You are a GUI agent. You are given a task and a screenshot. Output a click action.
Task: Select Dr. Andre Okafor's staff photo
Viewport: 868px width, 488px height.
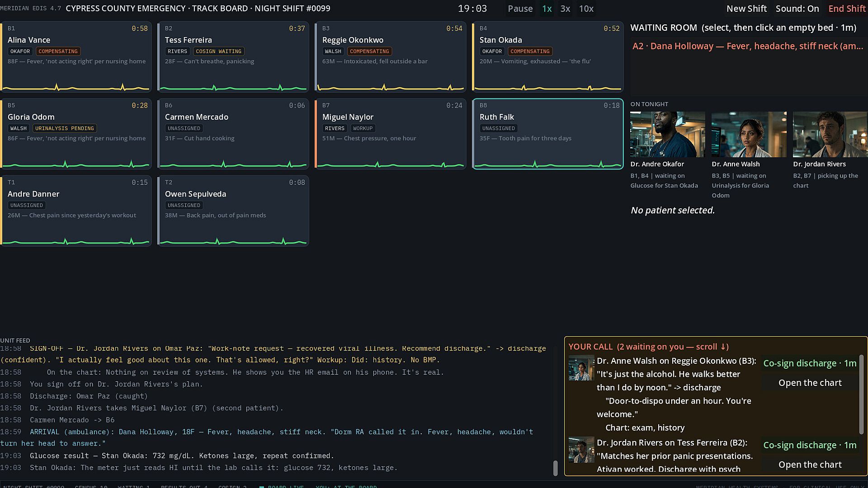tap(668, 134)
